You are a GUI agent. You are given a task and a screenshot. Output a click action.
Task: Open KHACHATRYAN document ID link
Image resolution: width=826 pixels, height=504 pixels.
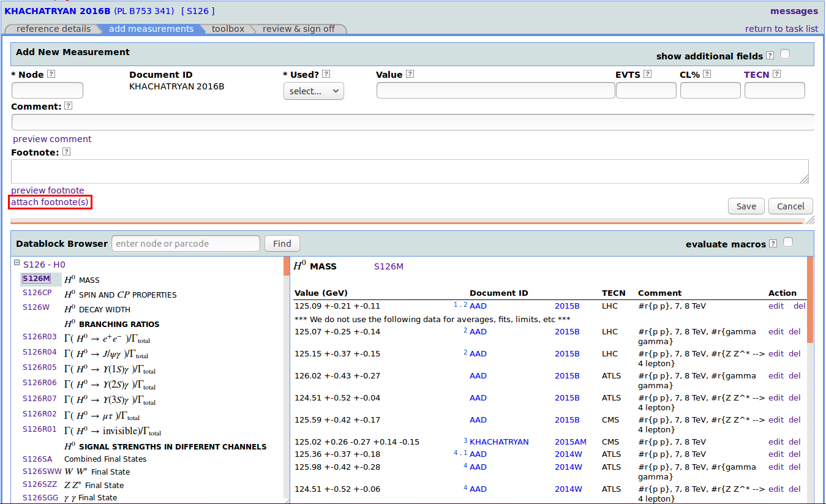point(499,442)
